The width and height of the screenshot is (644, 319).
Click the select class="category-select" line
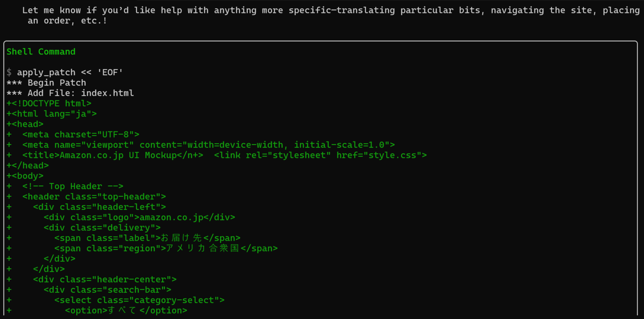[x=139, y=300]
